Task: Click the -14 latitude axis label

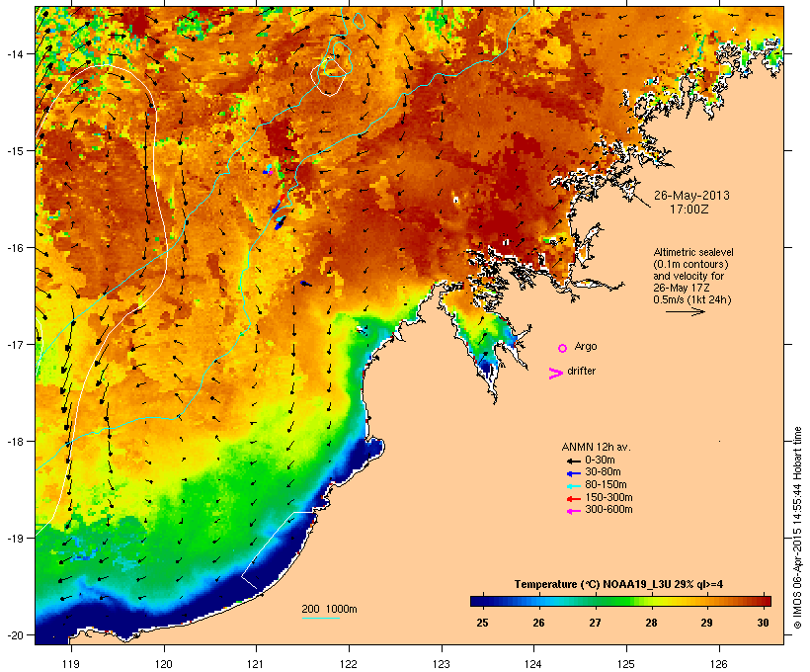Action: (x=15, y=53)
